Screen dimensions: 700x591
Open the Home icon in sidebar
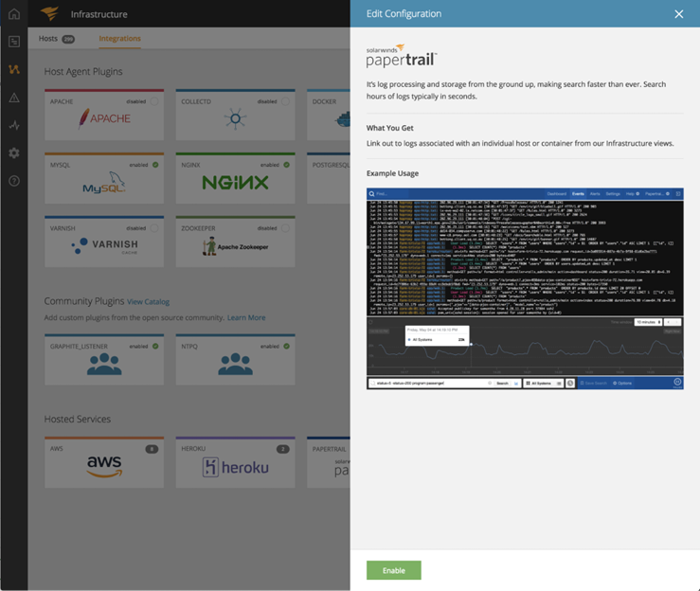point(14,14)
